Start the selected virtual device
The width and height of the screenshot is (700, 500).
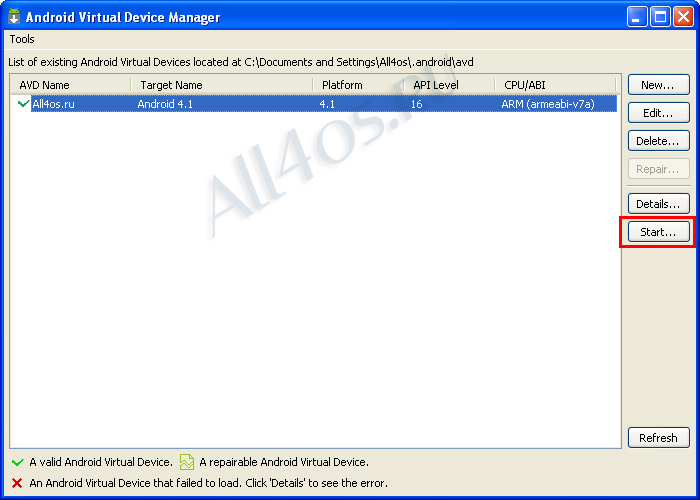[x=658, y=232]
